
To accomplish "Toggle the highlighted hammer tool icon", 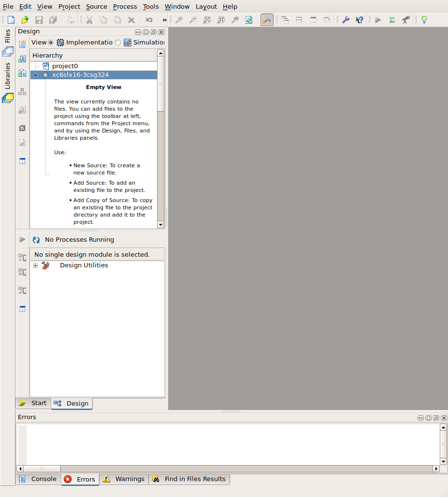I will pos(267,20).
